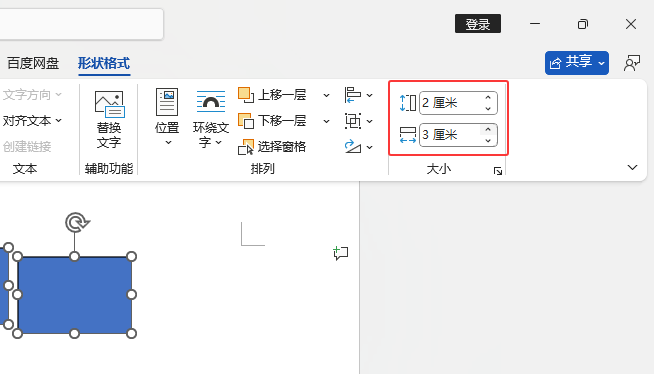The height and width of the screenshot is (374, 654).
Task: Open the 大小 size dialog launcher
Action: (498, 171)
